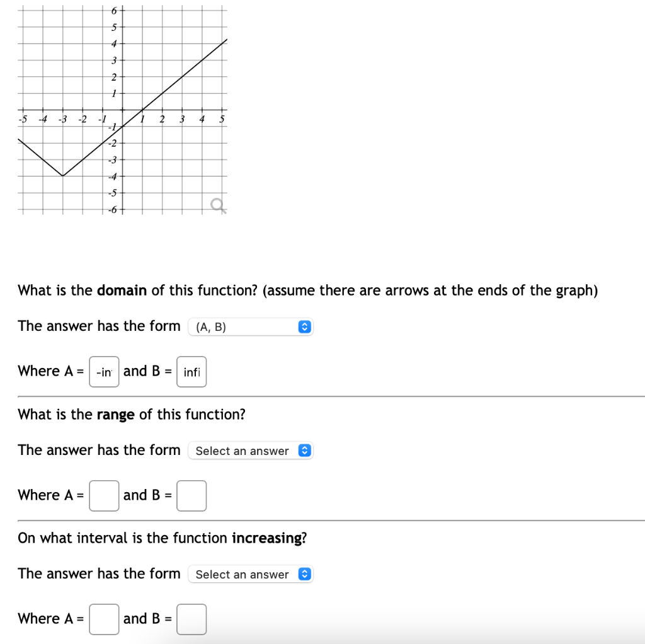Viewport: 645px width, 644px height.
Task: Click the blue chevron icon on the range dropdown
Action: click(304, 451)
